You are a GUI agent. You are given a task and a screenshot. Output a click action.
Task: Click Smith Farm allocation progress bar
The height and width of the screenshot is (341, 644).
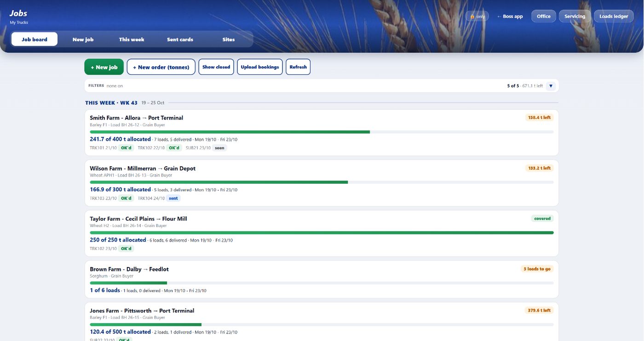point(322,132)
